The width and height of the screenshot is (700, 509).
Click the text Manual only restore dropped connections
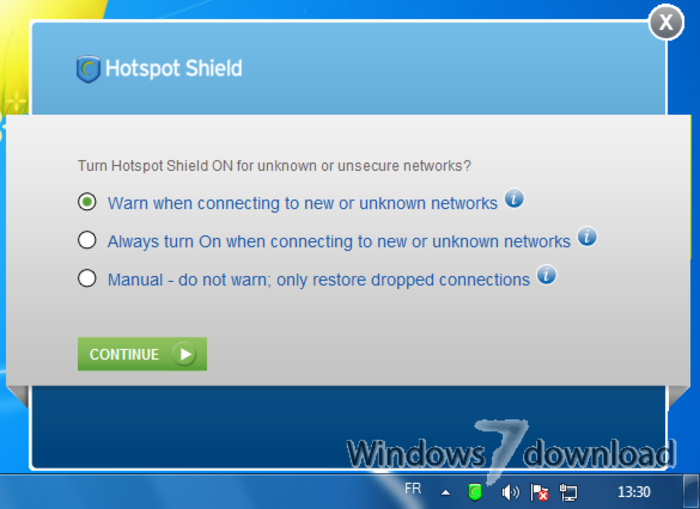(318, 280)
